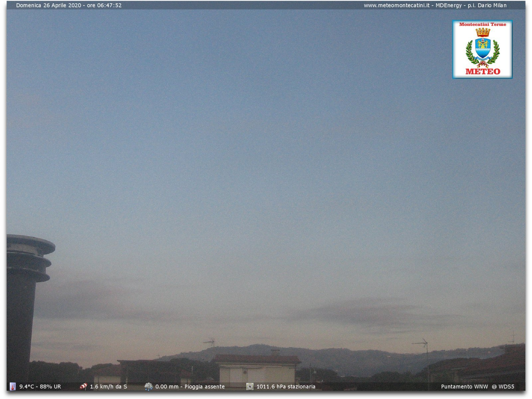Click the 'Montecatini Terme' title in logo
The width and height of the screenshot is (532, 399).
[482, 24]
